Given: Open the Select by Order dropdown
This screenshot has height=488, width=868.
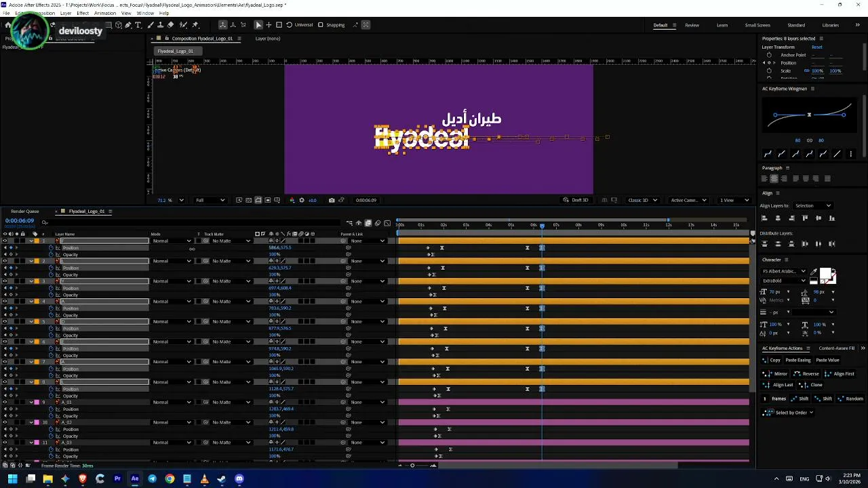Looking at the screenshot, I should click(788, 413).
